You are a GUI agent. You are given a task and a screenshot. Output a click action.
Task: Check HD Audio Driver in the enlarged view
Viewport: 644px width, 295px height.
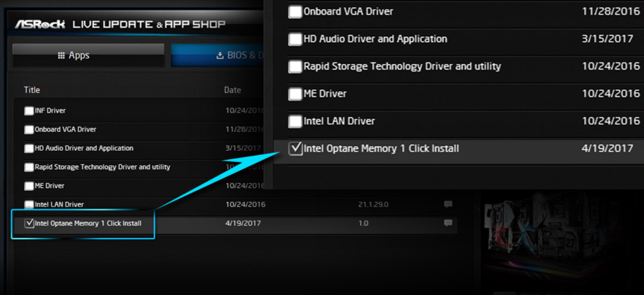(x=295, y=39)
